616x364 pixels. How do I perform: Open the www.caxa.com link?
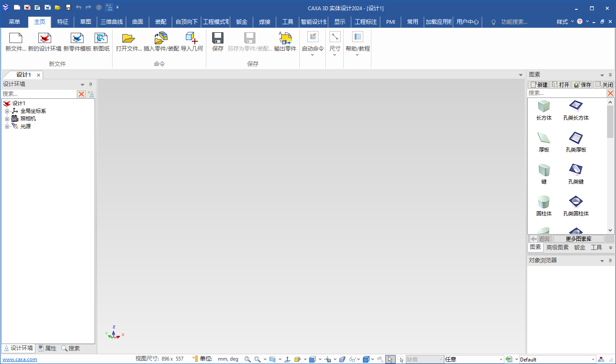[20, 359]
